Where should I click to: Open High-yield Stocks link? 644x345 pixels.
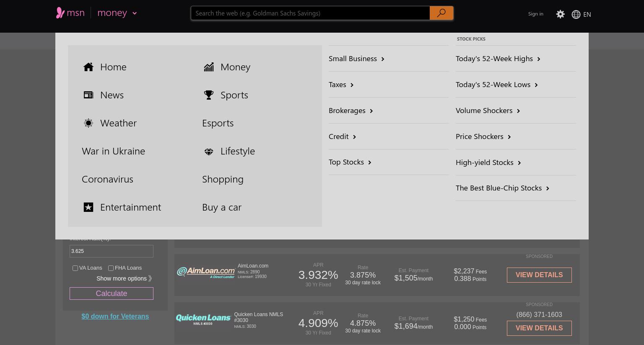tap(485, 162)
